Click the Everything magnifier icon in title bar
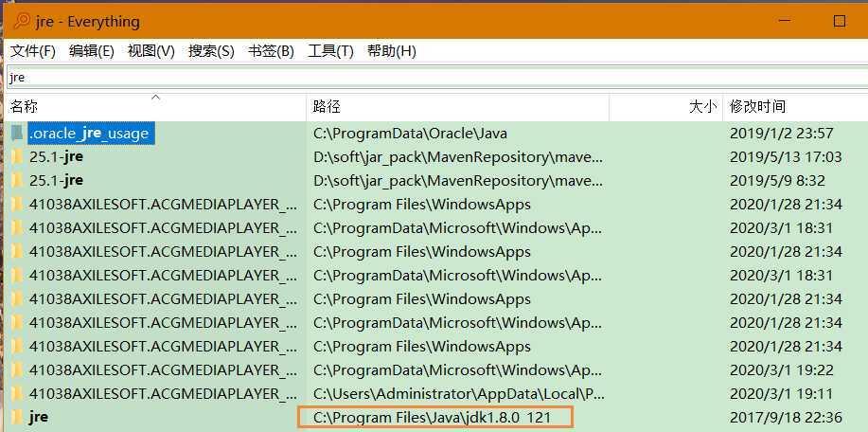 coord(22,22)
